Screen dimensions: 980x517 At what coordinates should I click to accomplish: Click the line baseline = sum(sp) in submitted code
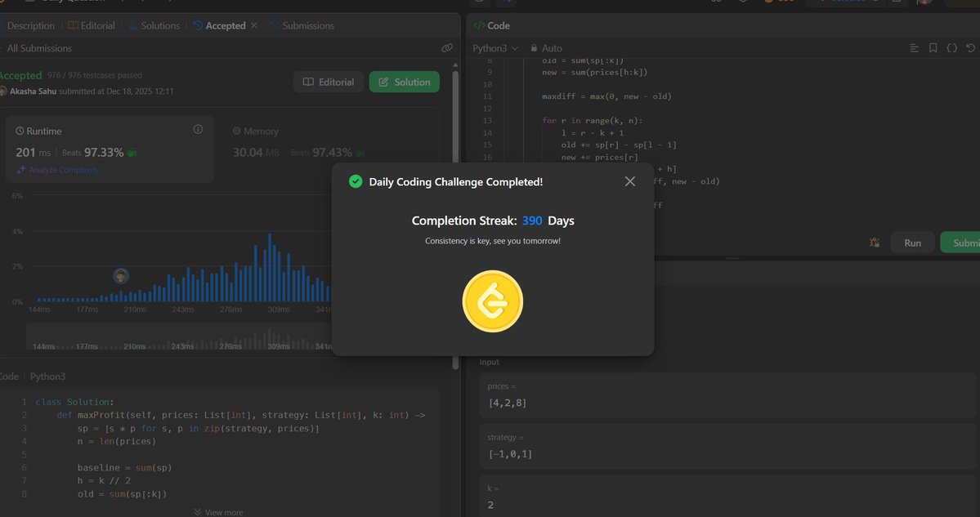[x=124, y=468]
